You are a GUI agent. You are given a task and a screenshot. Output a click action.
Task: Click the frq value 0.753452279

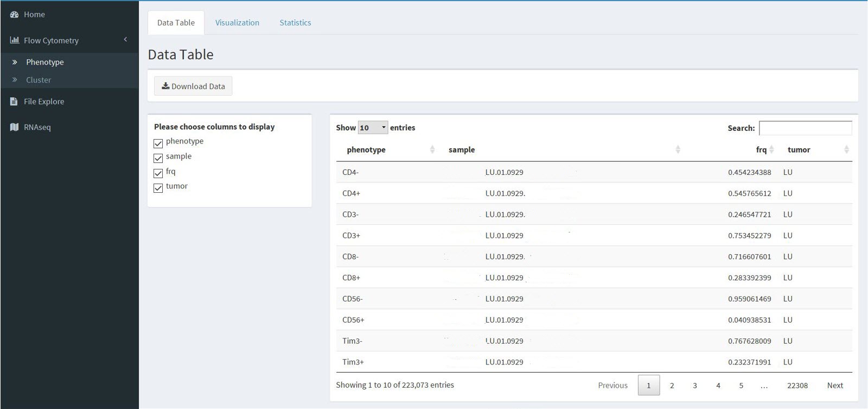coord(749,236)
